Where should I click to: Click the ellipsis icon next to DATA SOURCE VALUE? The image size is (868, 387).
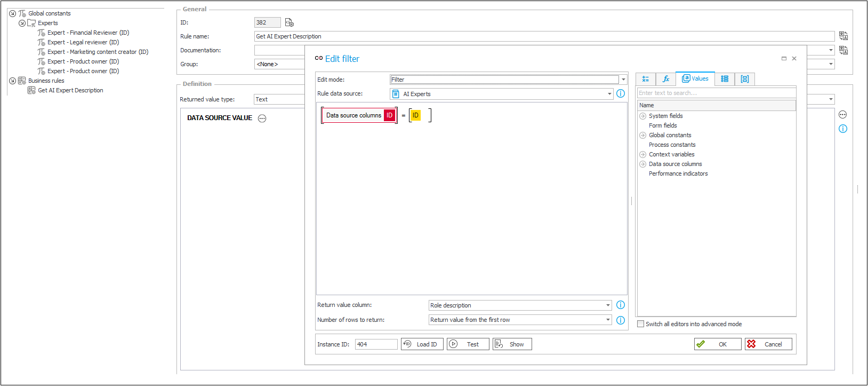(x=262, y=119)
